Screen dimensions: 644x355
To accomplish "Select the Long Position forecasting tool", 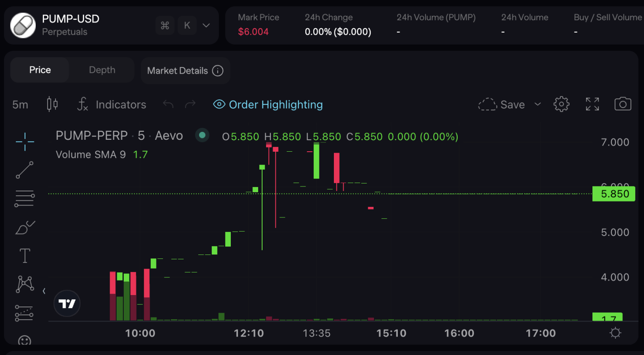I will 24,313.
